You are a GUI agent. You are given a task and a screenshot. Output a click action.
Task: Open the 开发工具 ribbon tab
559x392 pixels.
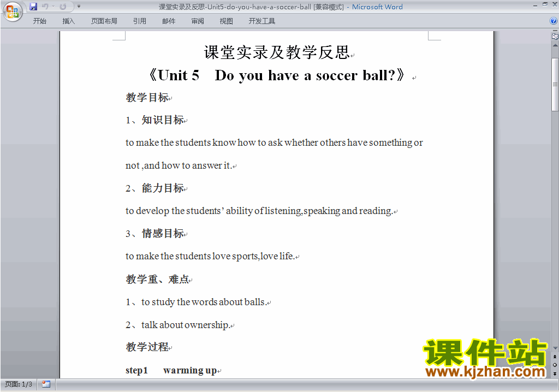261,21
